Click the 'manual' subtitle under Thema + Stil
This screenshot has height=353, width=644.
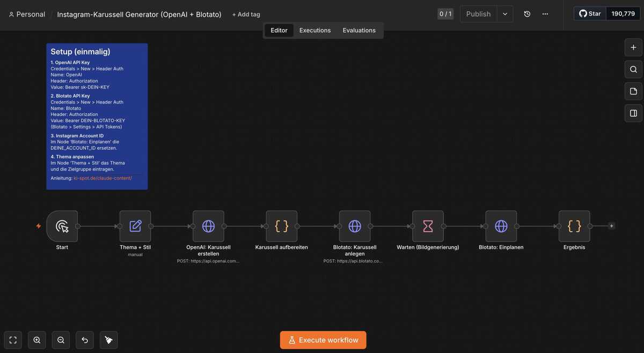(135, 255)
